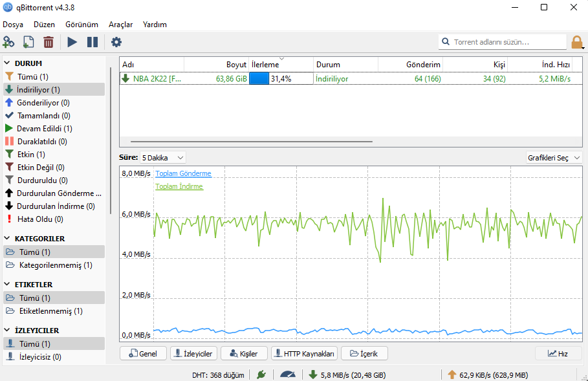Click the torrent list horizontal scrollbar

pos(252,142)
